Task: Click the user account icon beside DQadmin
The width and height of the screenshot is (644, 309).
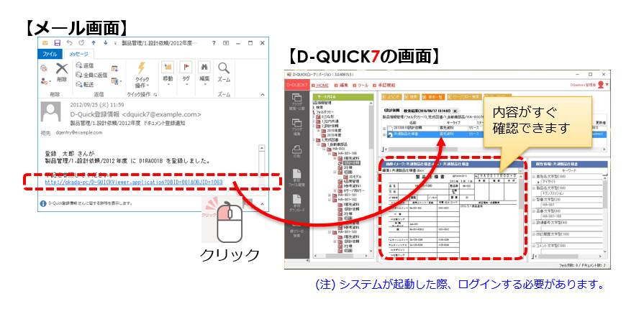Action: tap(602, 85)
